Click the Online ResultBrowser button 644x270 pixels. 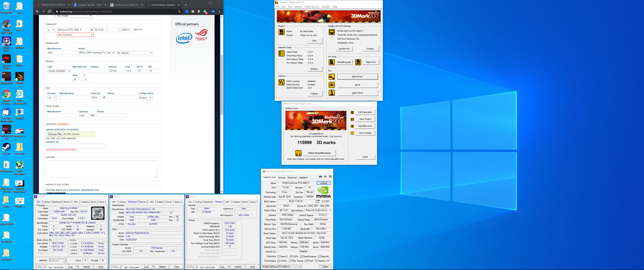[x=319, y=153]
